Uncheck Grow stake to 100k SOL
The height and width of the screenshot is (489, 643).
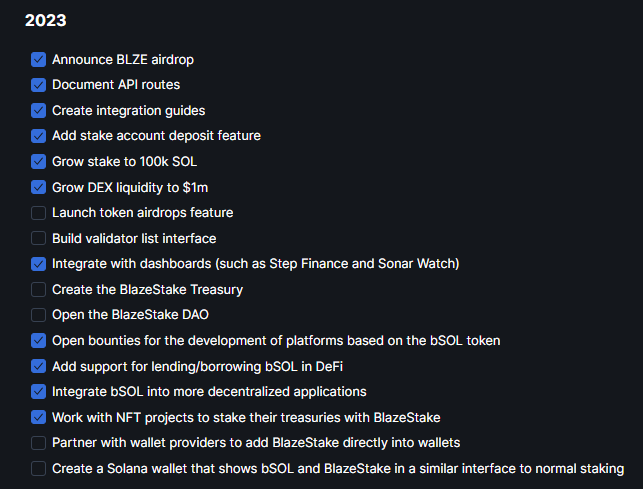38,161
